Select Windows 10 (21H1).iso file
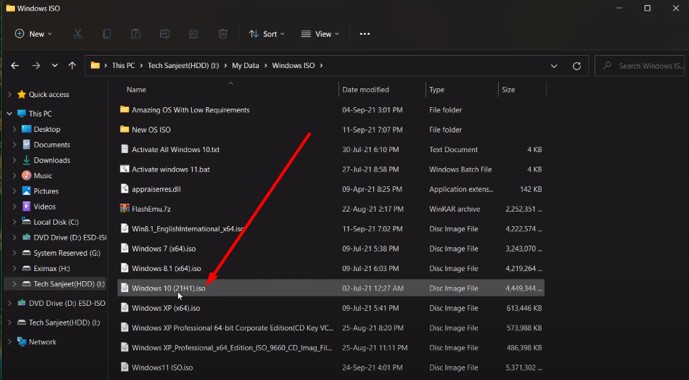The height and width of the screenshot is (380, 689). (x=331, y=288)
